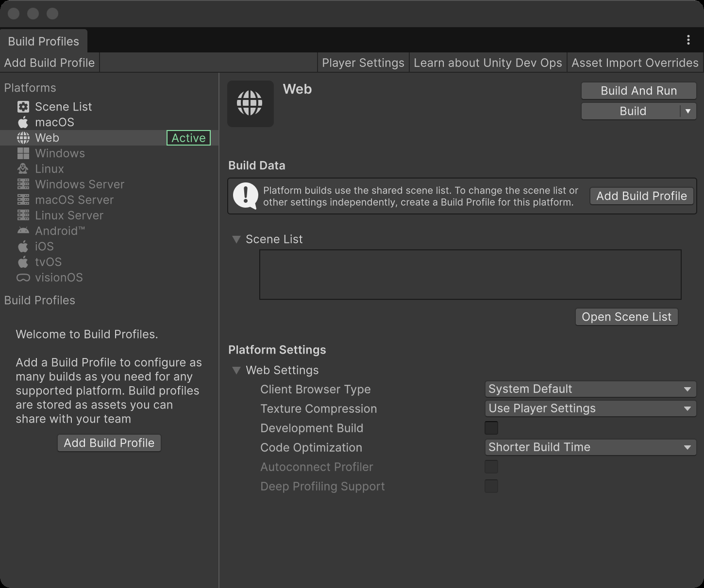Click the warning icon in Build Data
This screenshot has height=588, width=704.
click(x=246, y=196)
